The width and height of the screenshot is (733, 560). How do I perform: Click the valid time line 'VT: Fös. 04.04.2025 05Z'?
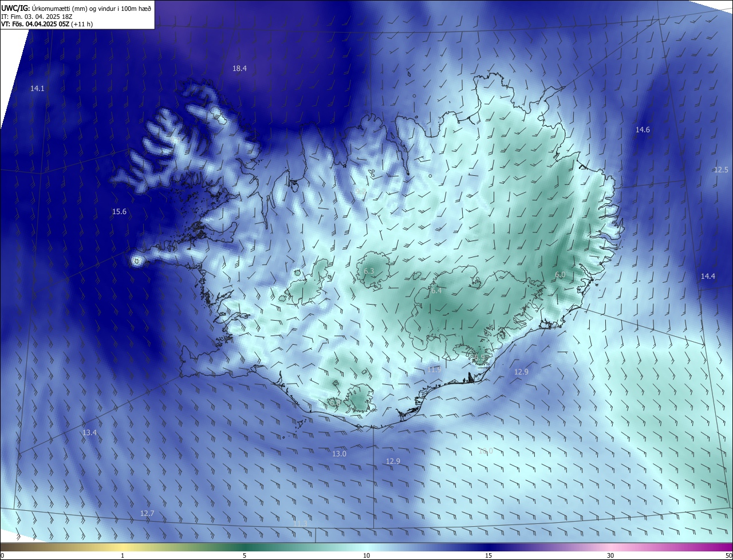(36, 24)
